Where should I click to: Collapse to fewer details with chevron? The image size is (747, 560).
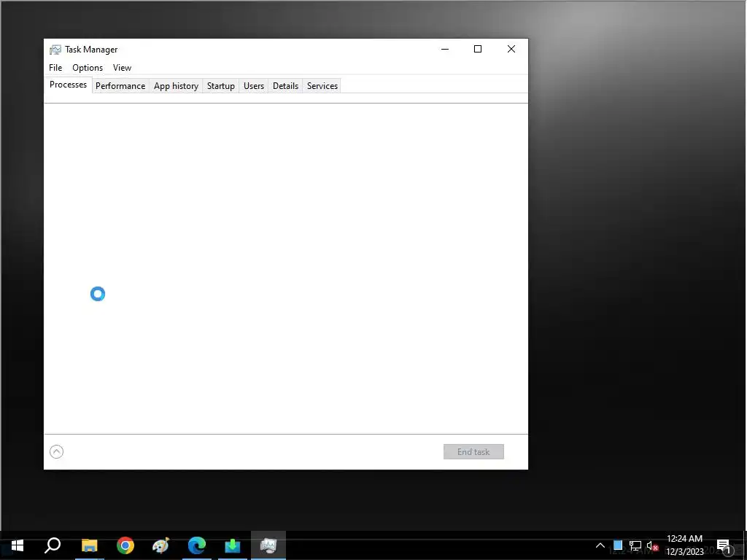click(56, 451)
